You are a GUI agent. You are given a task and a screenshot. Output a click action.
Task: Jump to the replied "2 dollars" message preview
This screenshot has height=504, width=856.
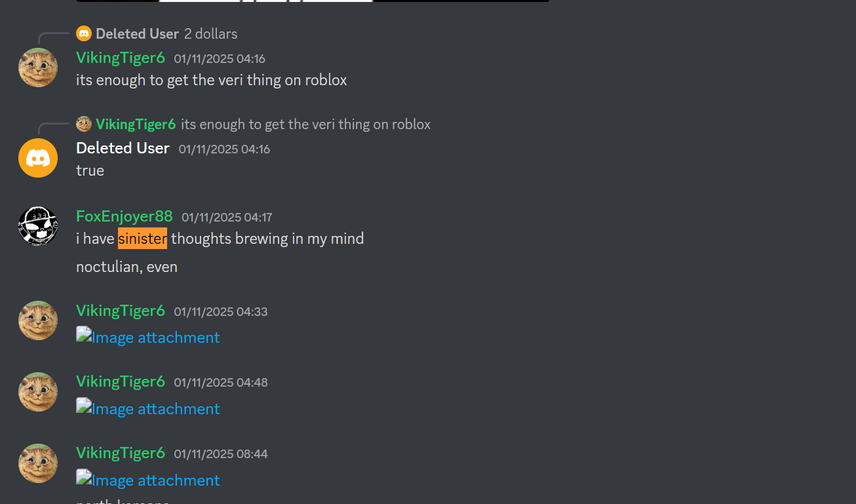[211, 33]
